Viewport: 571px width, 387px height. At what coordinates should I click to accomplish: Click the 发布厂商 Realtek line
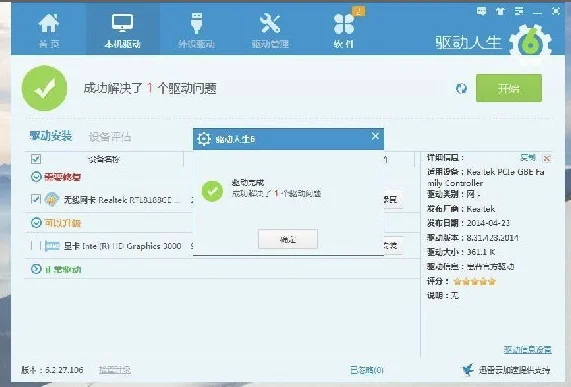pos(461,209)
